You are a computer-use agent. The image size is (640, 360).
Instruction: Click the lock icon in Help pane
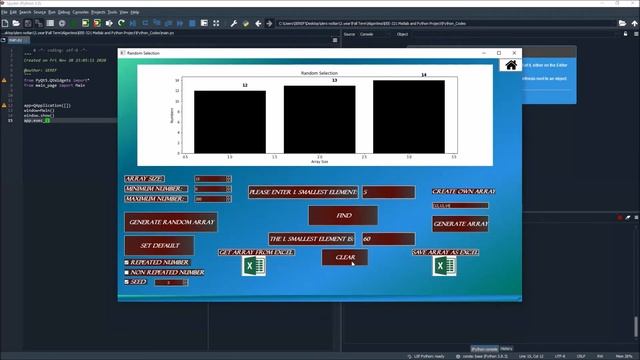tap(625, 34)
